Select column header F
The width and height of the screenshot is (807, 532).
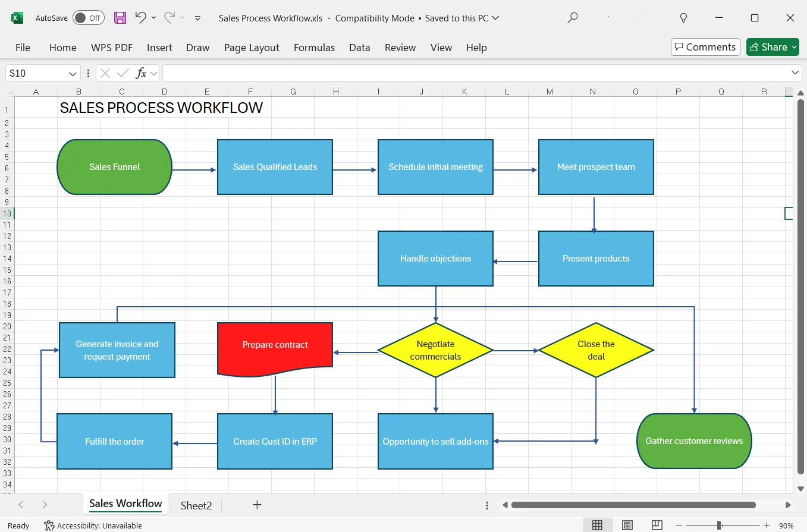250,92
